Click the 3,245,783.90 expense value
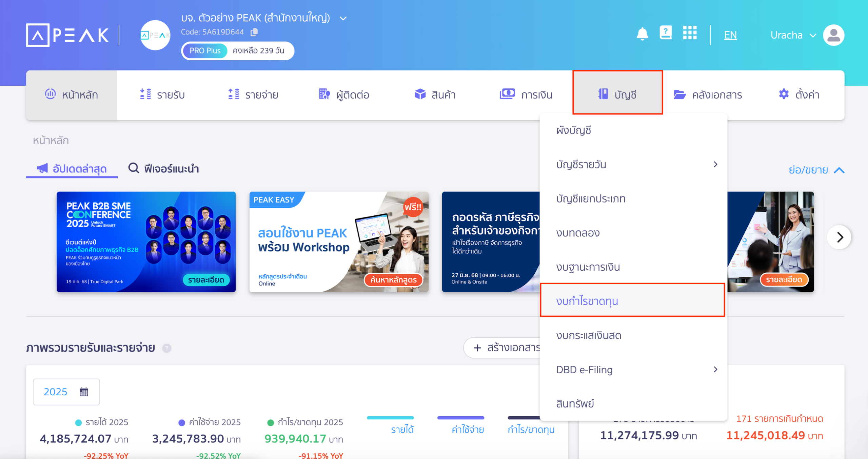The width and height of the screenshot is (868, 459). tap(188, 439)
